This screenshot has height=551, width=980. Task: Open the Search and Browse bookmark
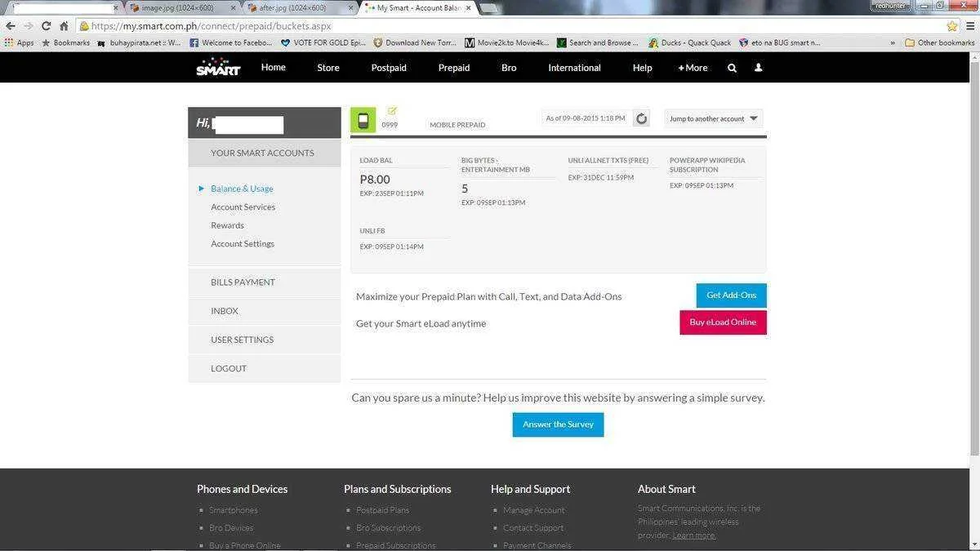[599, 42]
